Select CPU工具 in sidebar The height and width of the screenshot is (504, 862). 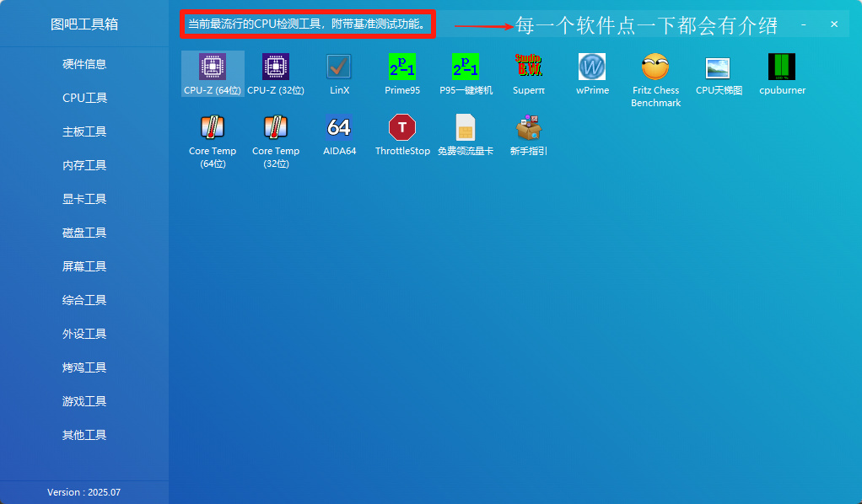pos(84,98)
